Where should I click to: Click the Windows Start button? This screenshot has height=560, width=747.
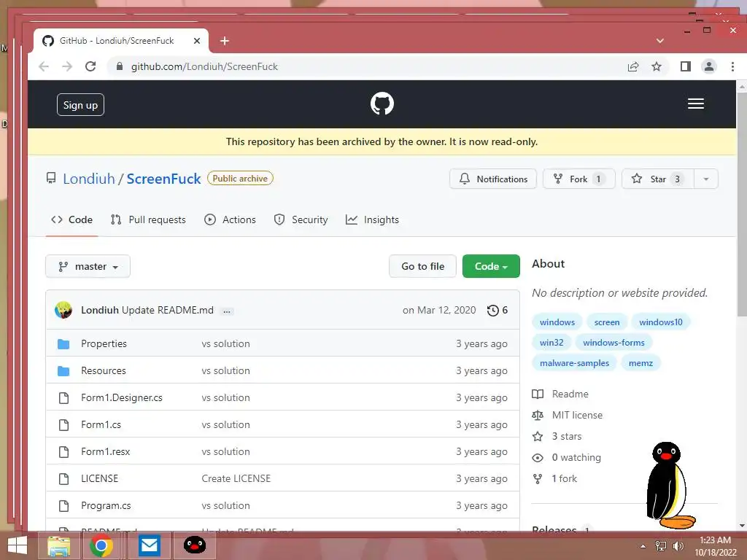(18, 545)
